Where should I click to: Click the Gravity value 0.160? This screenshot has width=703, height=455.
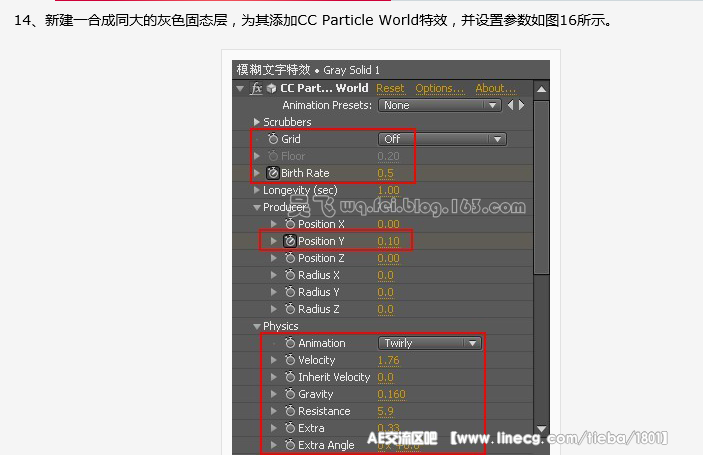click(391, 395)
